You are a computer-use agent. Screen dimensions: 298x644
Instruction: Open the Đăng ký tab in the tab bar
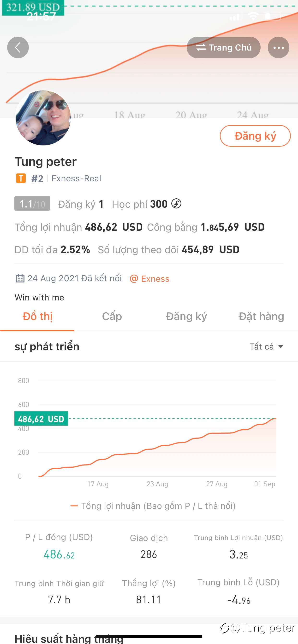click(186, 316)
